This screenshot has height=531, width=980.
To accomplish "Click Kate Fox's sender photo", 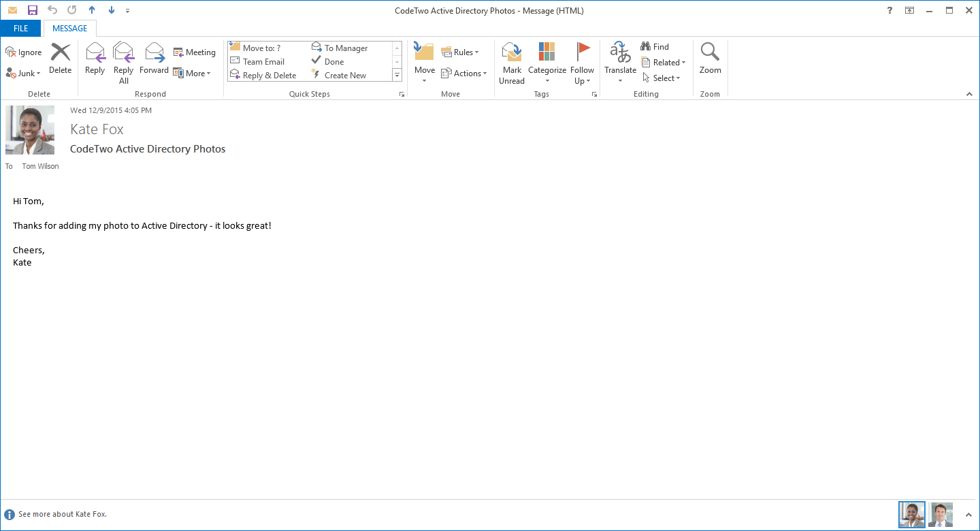I will click(30, 130).
